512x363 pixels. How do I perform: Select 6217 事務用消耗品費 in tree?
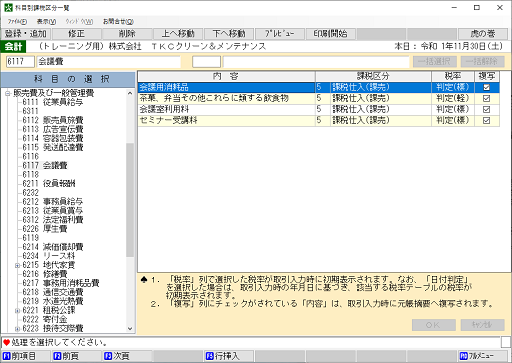click(61, 283)
